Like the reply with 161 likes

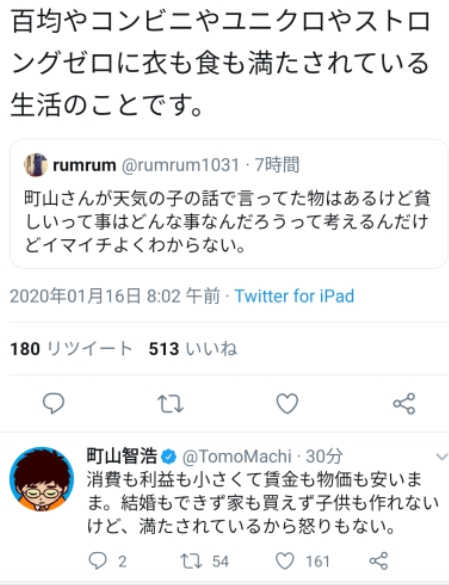(285, 561)
